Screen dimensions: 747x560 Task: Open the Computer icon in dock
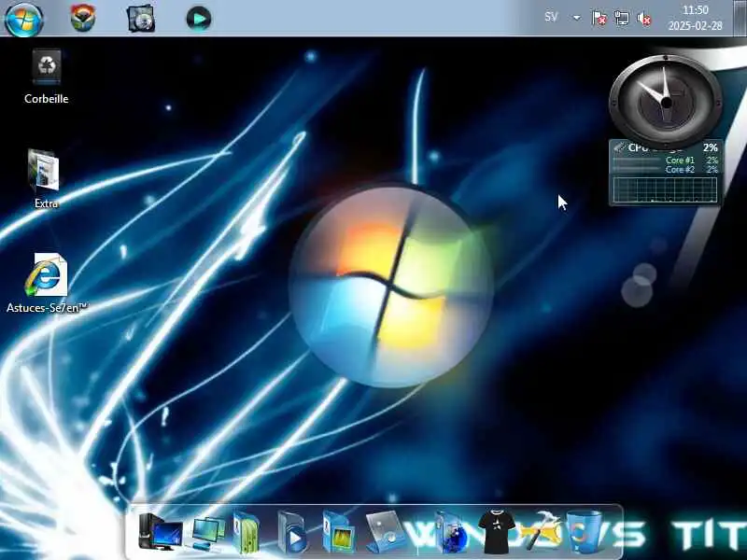pyautogui.click(x=161, y=532)
